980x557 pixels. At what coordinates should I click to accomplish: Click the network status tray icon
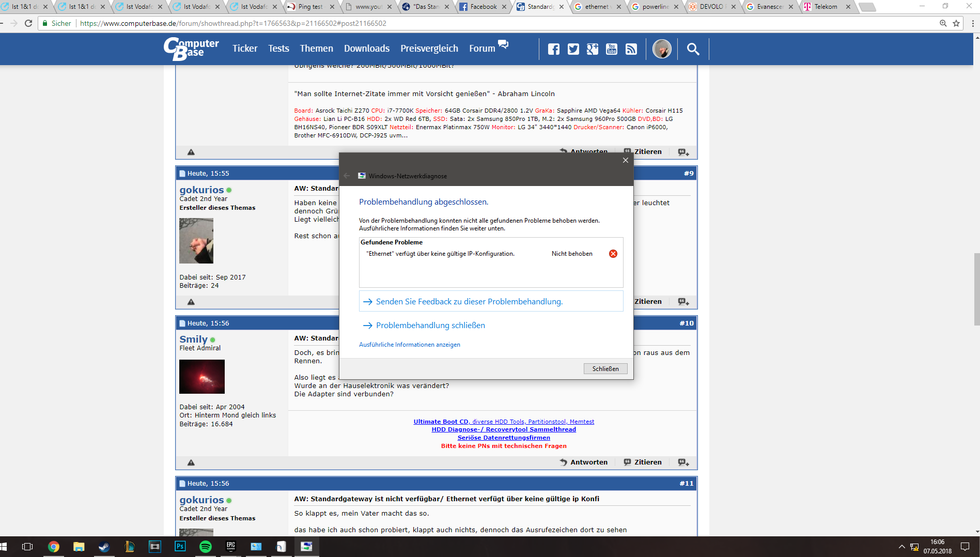[914, 547]
